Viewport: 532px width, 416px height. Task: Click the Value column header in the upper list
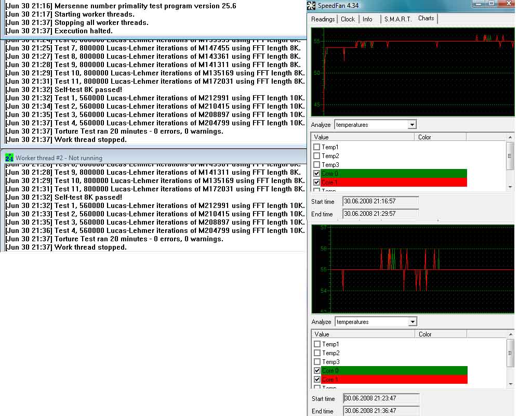363,137
